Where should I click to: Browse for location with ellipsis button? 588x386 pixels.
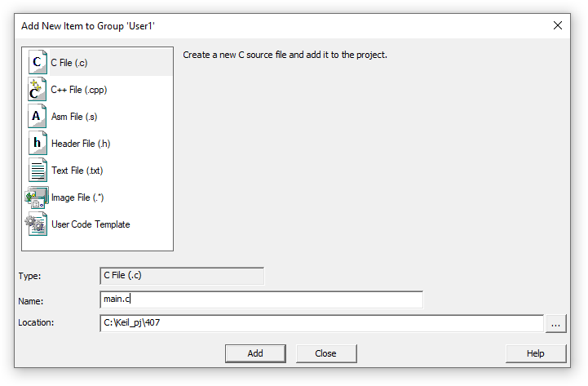coord(555,324)
